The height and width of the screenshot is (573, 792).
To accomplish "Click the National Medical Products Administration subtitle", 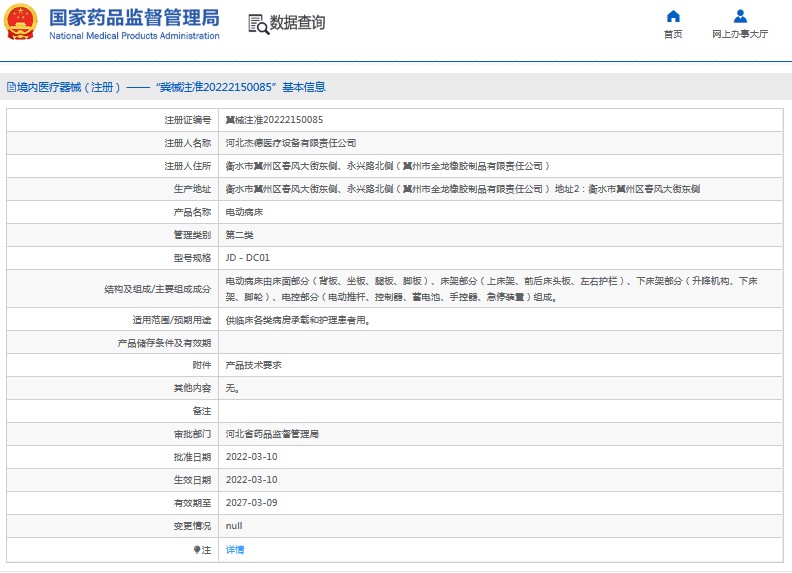I will coord(134,36).
